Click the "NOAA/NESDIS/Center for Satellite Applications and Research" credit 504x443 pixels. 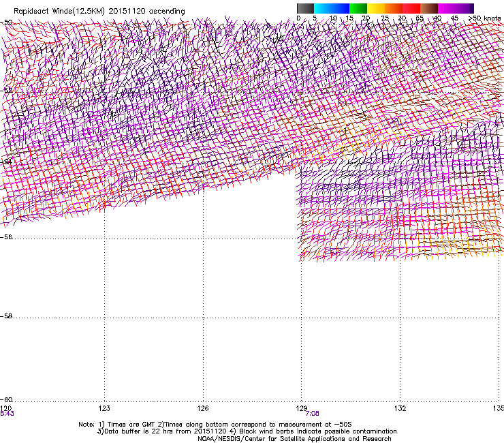pyautogui.click(x=294, y=439)
